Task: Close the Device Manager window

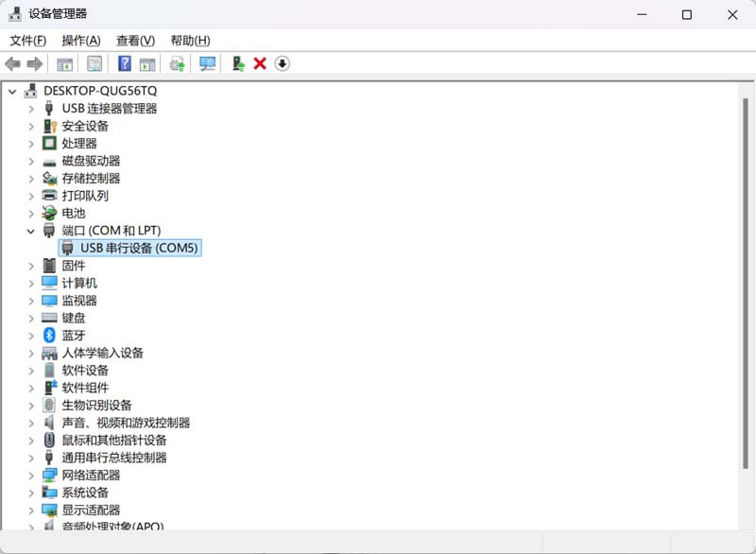Action: (x=732, y=14)
